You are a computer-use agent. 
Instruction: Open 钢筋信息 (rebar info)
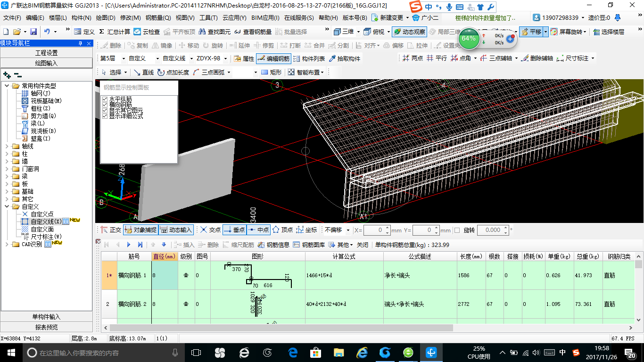pyautogui.click(x=274, y=245)
